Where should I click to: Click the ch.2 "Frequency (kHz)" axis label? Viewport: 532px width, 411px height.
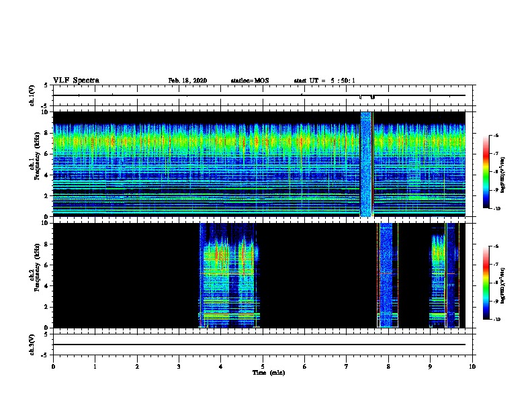tap(38, 267)
